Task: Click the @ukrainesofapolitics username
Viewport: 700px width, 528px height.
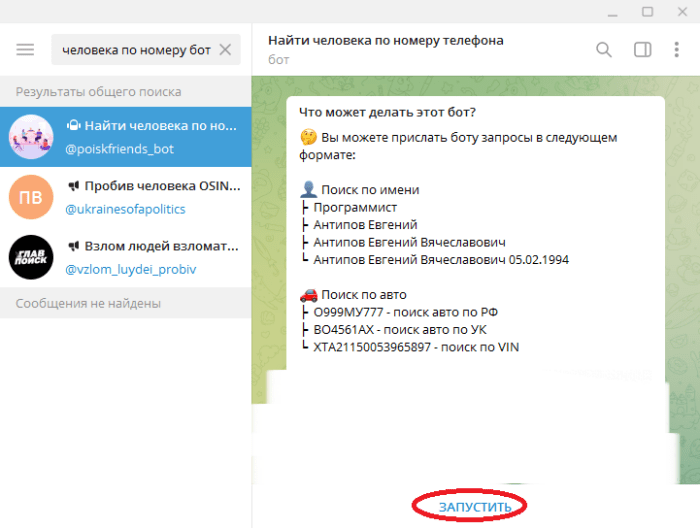Action: (x=125, y=209)
